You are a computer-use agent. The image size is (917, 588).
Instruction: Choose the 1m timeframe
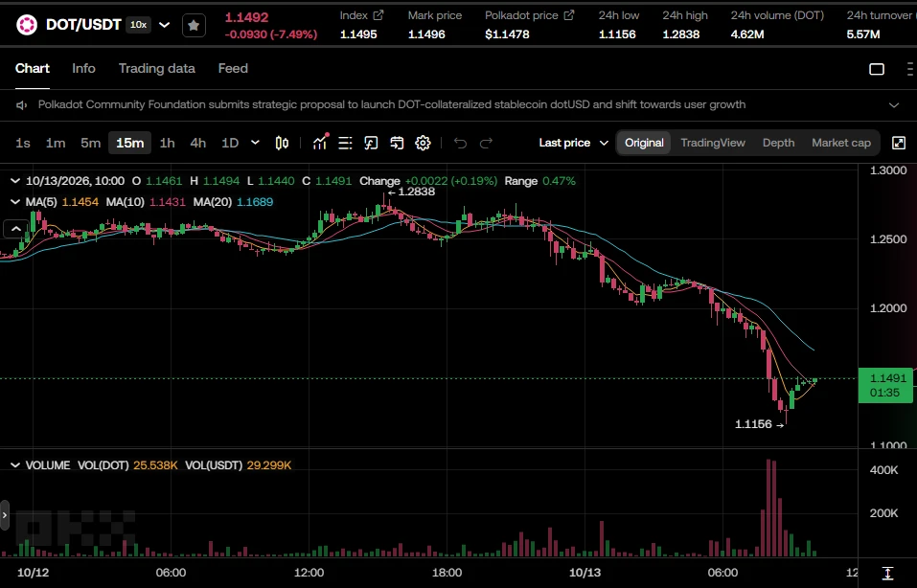pos(56,143)
